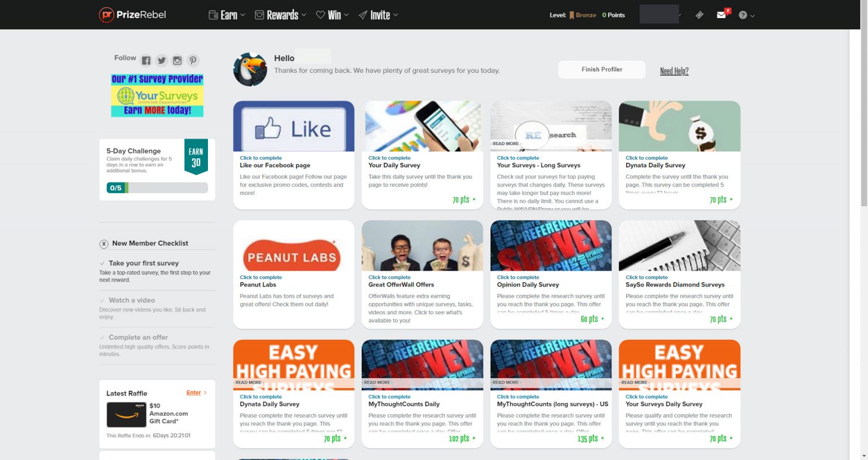Viewport: 868px width, 460px height.
Task: Click the Need Help? link
Action: click(674, 71)
